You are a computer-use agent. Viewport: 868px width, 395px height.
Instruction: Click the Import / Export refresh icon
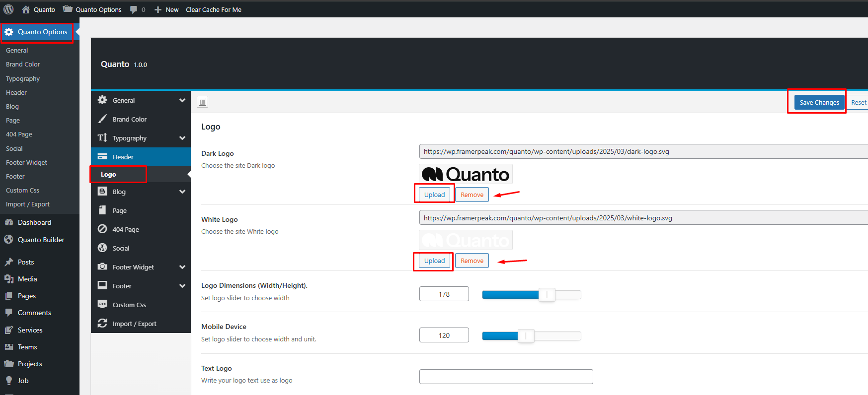coord(102,323)
